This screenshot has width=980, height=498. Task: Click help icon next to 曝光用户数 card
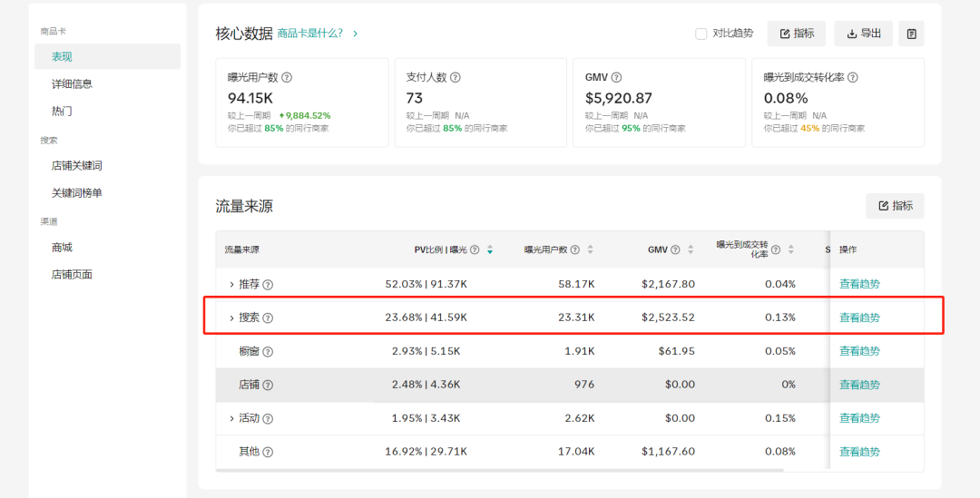(x=287, y=78)
